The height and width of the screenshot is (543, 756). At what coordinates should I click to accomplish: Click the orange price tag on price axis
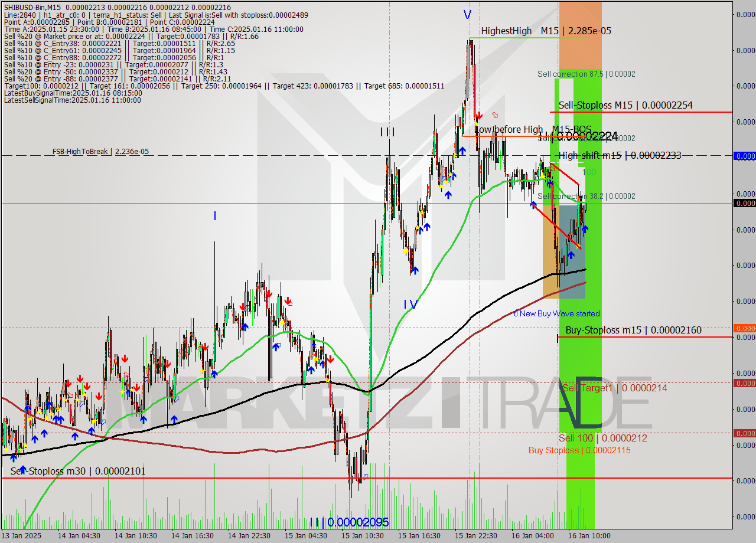click(x=744, y=328)
